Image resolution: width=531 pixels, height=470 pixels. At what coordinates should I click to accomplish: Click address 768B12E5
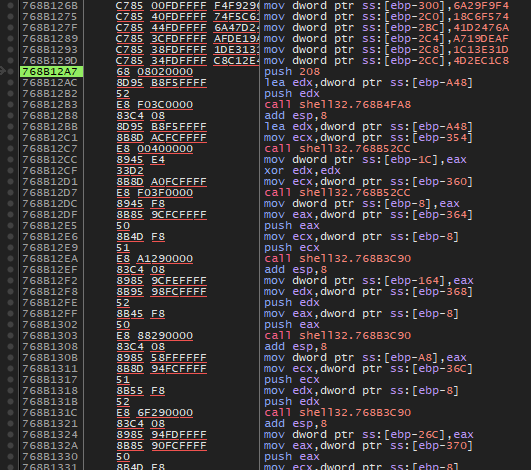[x=50, y=226]
